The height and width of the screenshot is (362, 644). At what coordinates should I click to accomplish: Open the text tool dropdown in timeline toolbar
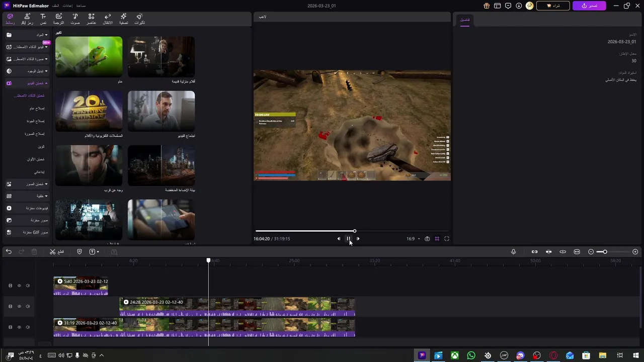click(94, 251)
